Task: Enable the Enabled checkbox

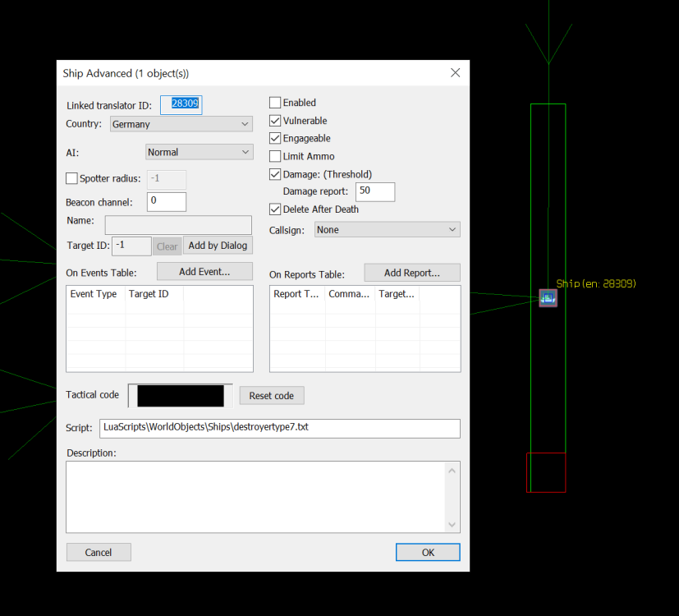Action: (275, 103)
